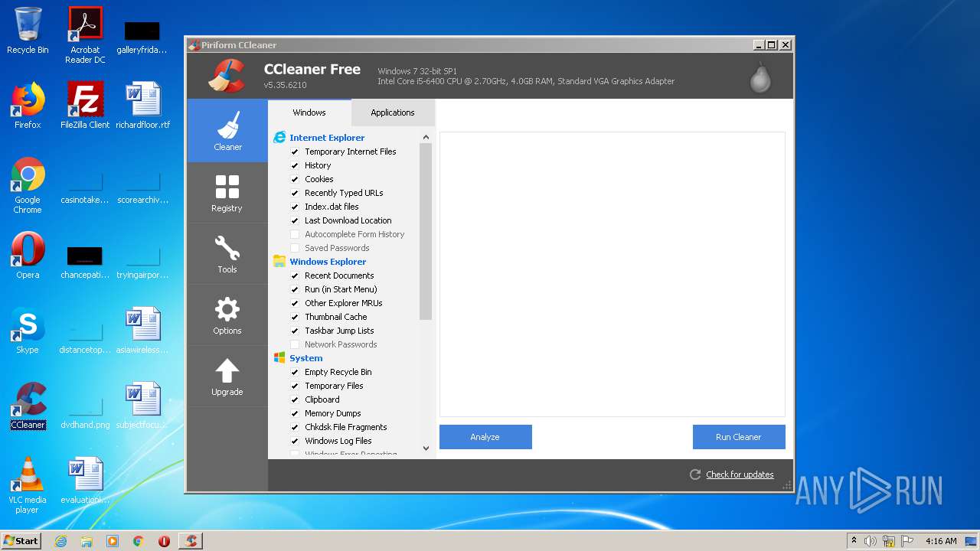Click Opera icon in taskbar

tap(164, 541)
